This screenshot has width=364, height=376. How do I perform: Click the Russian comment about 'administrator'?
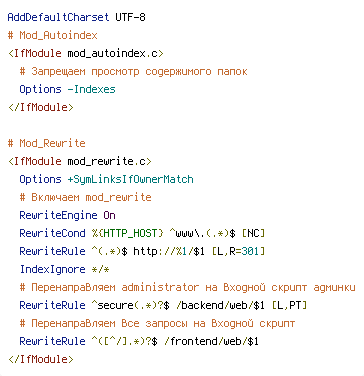point(187,287)
